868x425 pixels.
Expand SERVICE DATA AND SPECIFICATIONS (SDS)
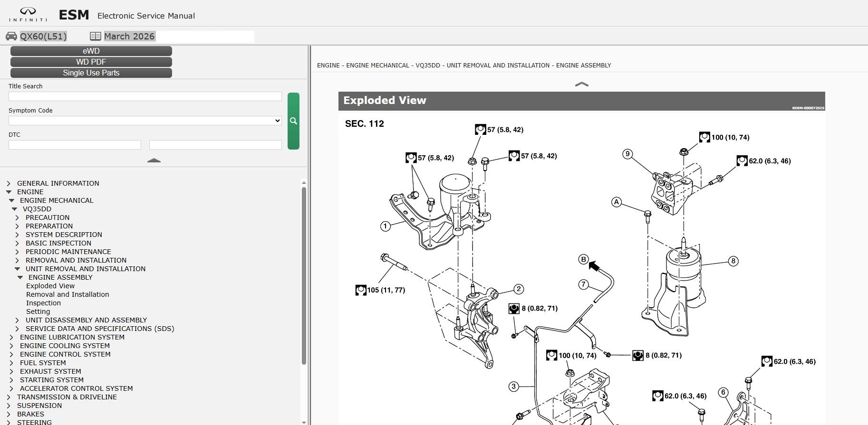[x=17, y=329]
